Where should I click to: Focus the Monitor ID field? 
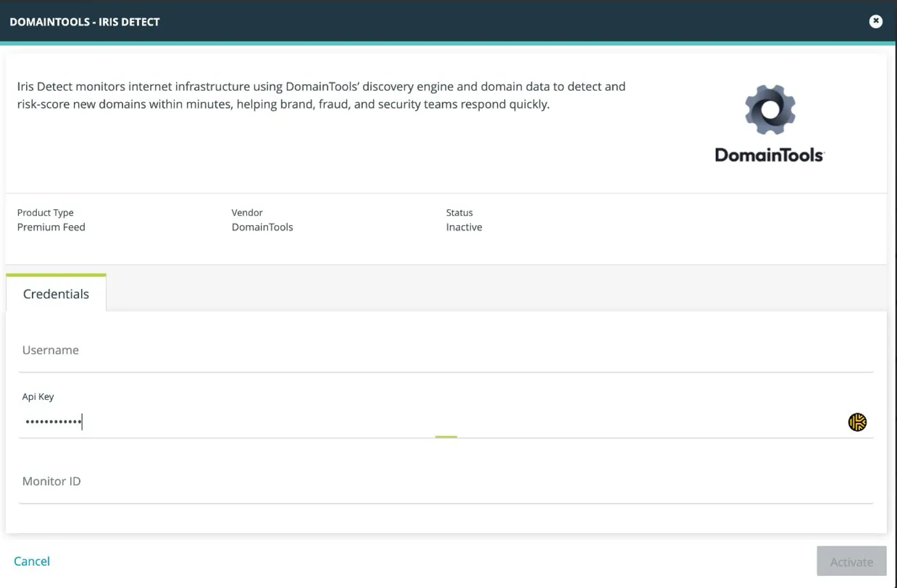click(446, 482)
